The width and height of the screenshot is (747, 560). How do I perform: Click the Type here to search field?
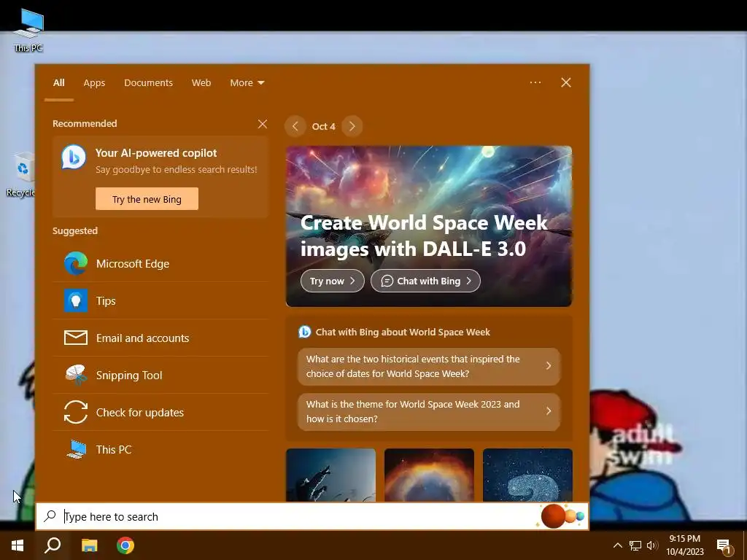[x=312, y=516]
